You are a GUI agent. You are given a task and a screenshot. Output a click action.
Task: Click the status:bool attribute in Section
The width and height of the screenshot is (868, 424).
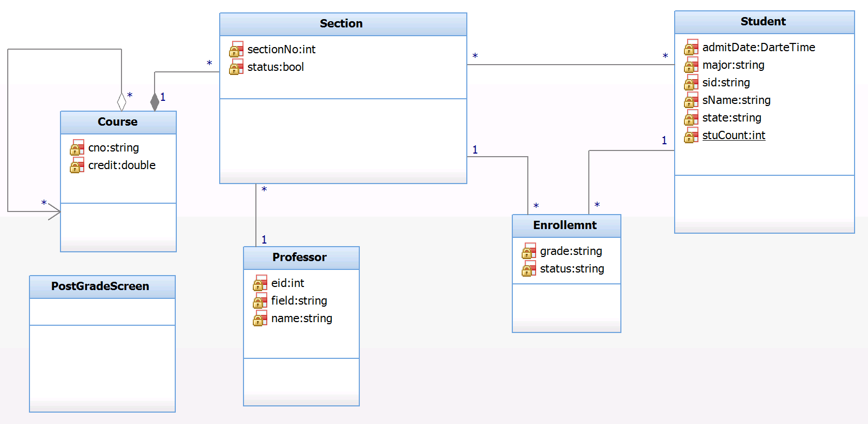(276, 67)
